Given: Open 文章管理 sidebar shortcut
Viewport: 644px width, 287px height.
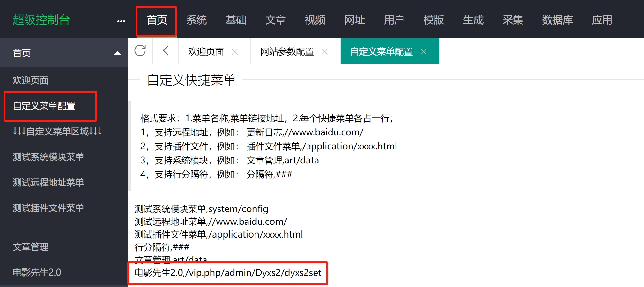Looking at the screenshot, I should 31,247.
